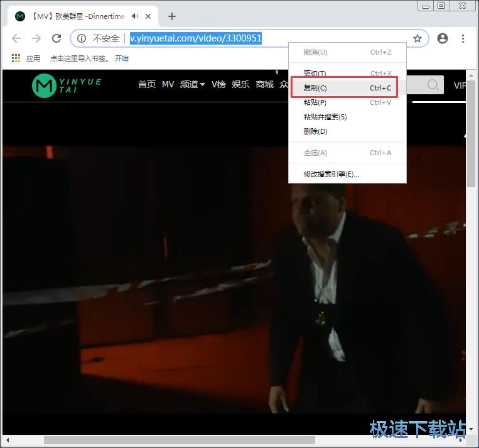This screenshot has height=448, width=479.
Task: Click the YinYueTai logo
Action: pos(67,85)
